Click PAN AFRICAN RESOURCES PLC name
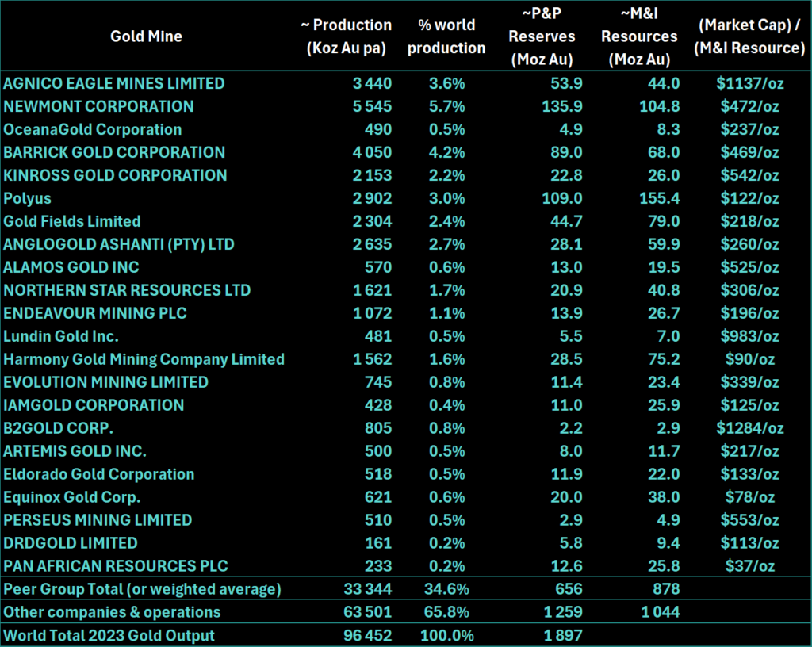This screenshot has height=647, width=812. [116, 566]
